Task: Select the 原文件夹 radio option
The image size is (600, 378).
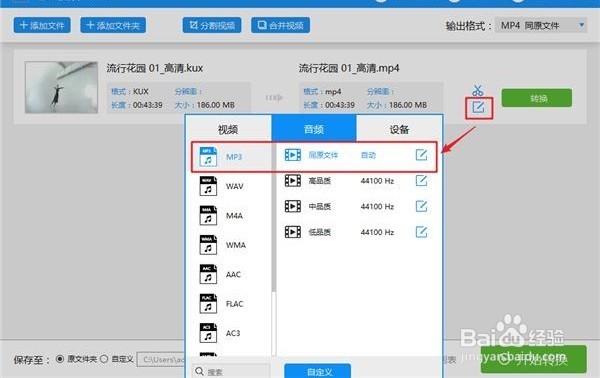Action: [60, 359]
